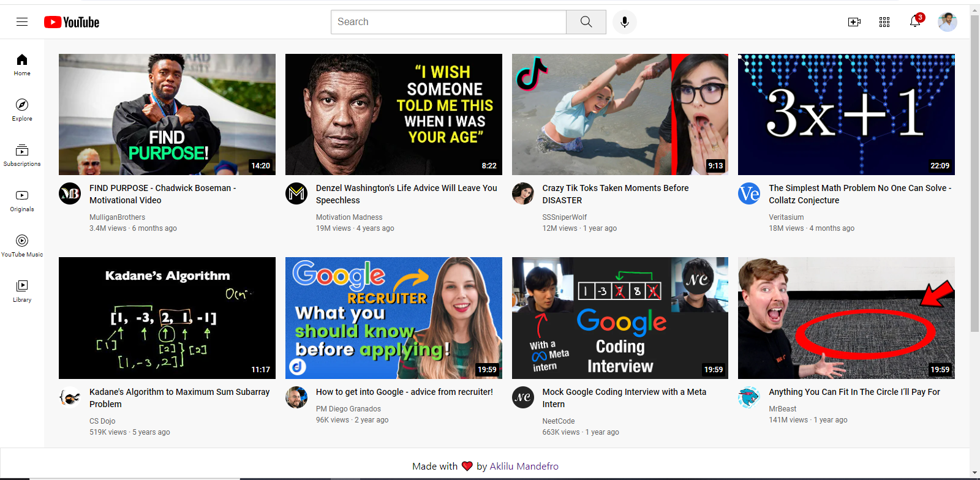980x480 pixels.
Task: Open YouTube Music in the sidebar
Action: [x=22, y=246]
